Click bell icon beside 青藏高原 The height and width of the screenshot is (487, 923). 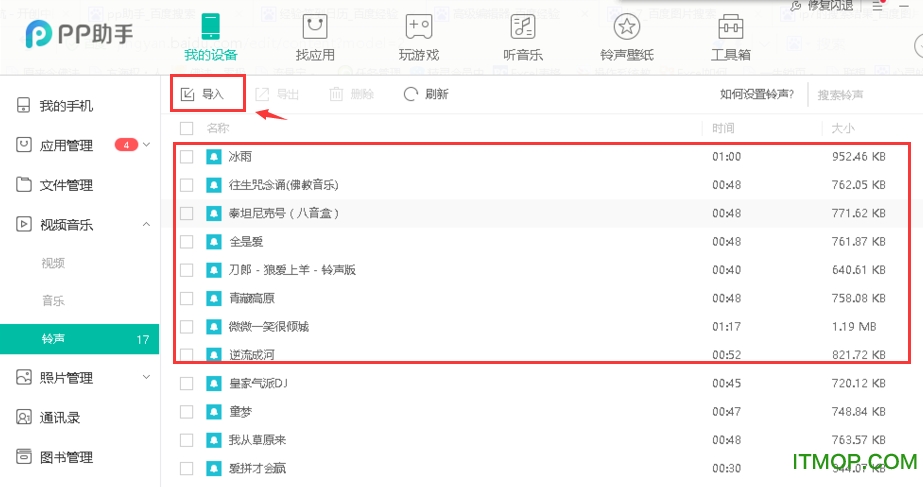coord(214,298)
